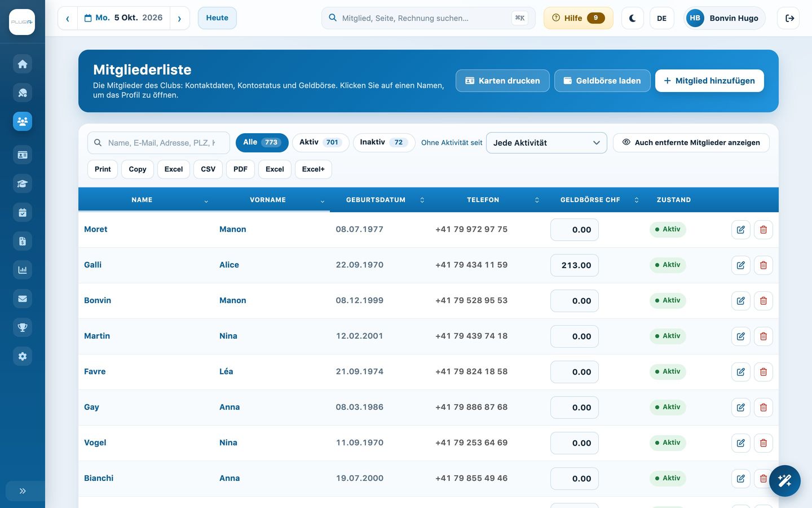This screenshot has height=508, width=812.
Task: Open the magic wand floating button
Action: 784,481
